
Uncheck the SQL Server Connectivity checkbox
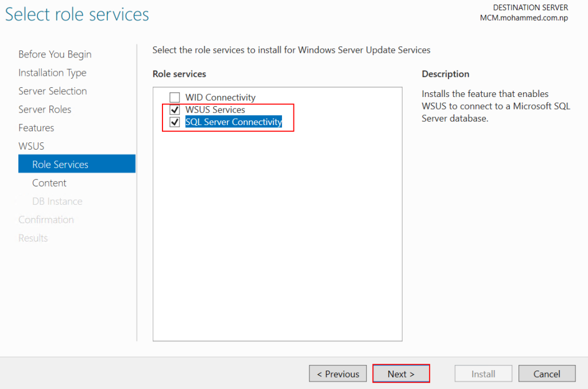point(175,122)
